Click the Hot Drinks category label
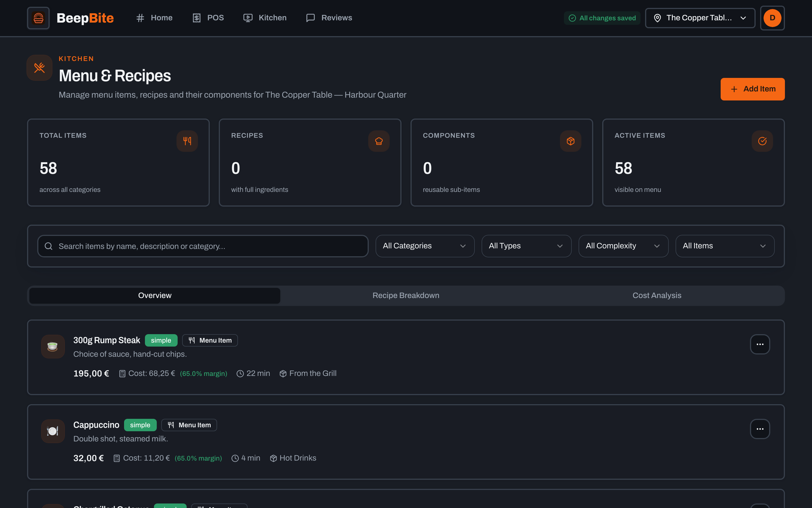 pyautogui.click(x=298, y=458)
